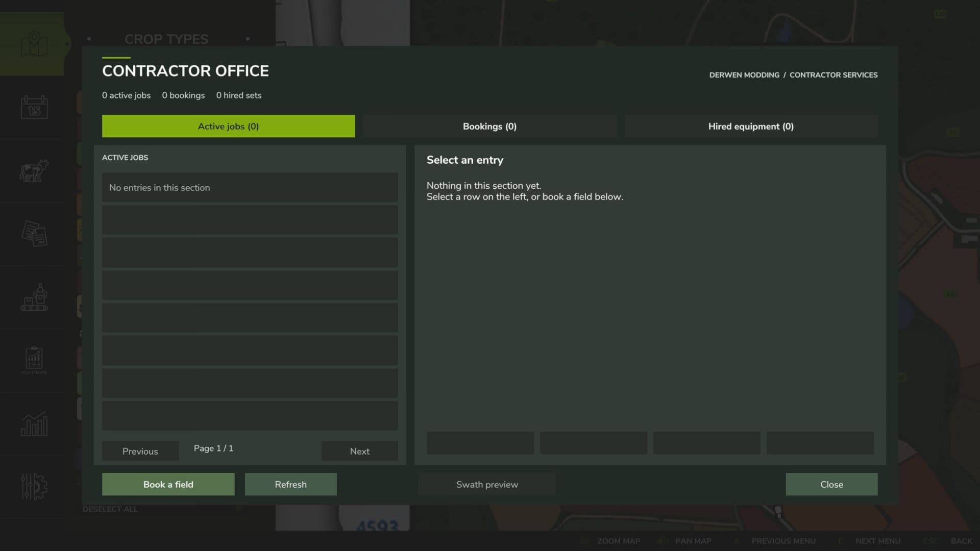
Task: Open the clipboard chart report icon
Action: coord(34,359)
